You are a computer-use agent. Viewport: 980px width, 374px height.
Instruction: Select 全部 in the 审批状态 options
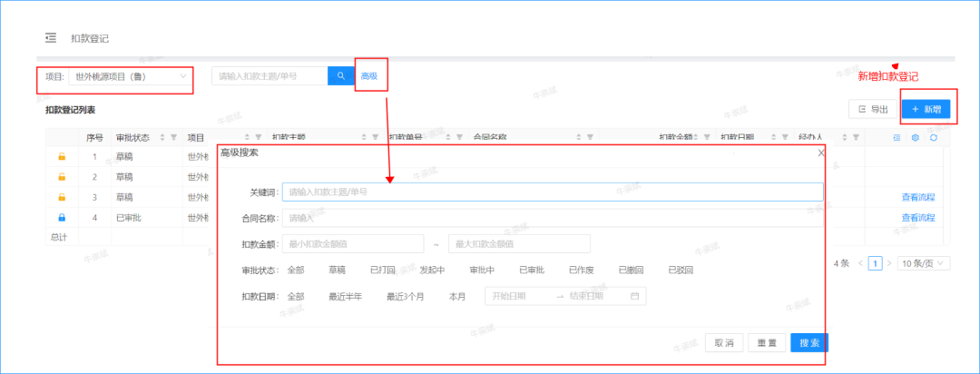296,271
